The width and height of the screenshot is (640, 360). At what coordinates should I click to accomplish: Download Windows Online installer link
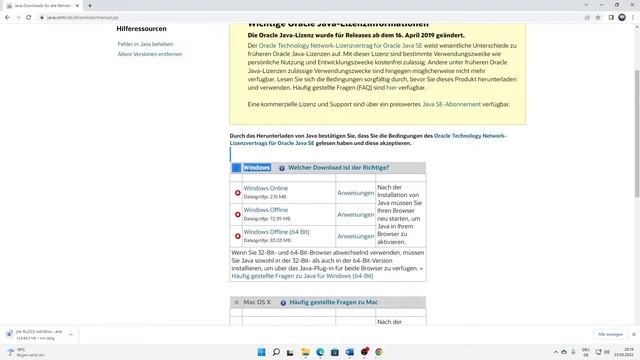coord(266,188)
